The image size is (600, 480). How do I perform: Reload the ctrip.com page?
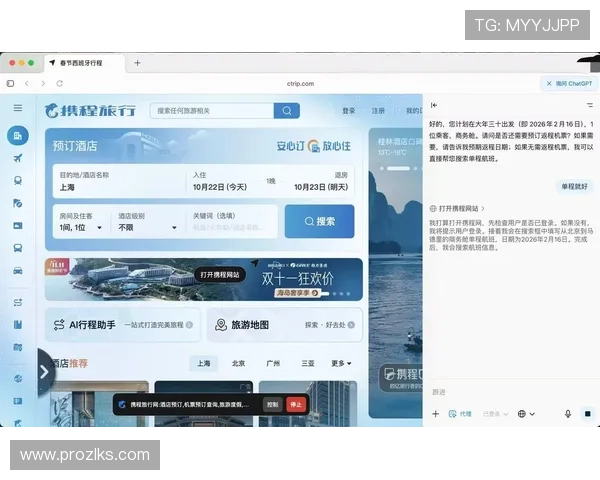point(60,83)
